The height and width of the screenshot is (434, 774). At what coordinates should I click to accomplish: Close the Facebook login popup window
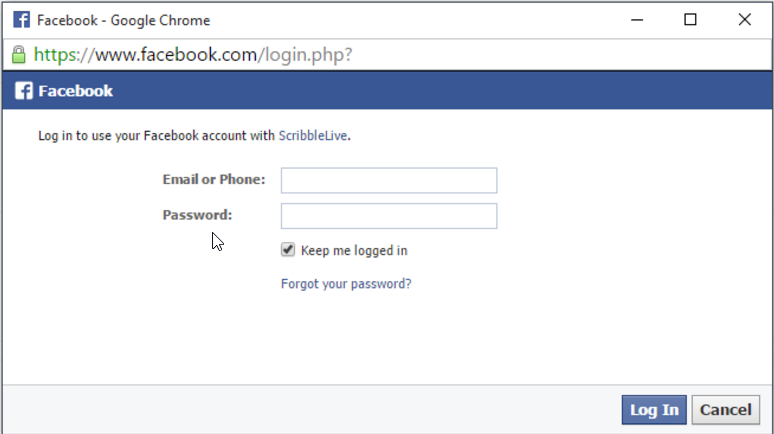click(744, 20)
